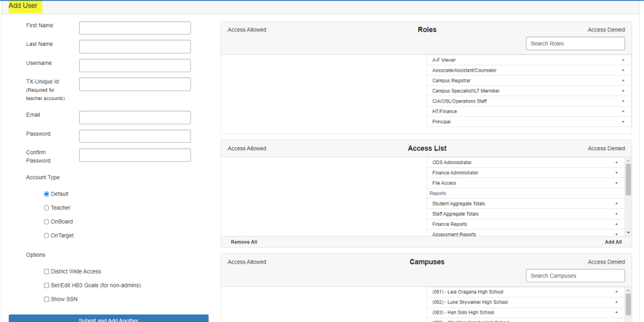Click the HT/Finance role text

coord(445,111)
